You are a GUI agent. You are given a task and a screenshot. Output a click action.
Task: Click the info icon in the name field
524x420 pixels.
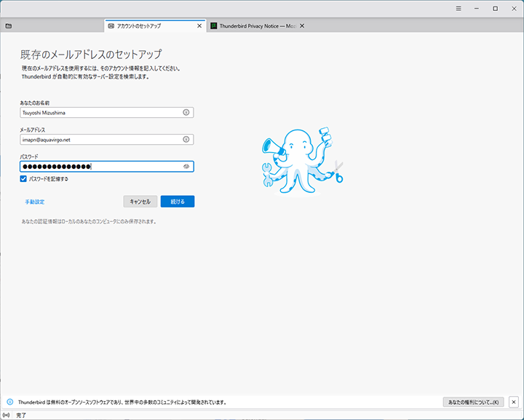(x=186, y=113)
